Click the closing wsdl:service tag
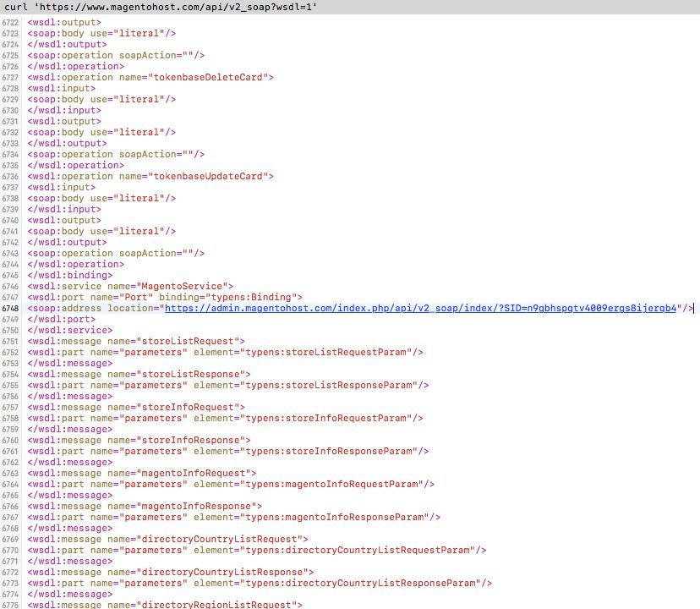This screenshot has width=700, height=609. [x=69, y=330]
